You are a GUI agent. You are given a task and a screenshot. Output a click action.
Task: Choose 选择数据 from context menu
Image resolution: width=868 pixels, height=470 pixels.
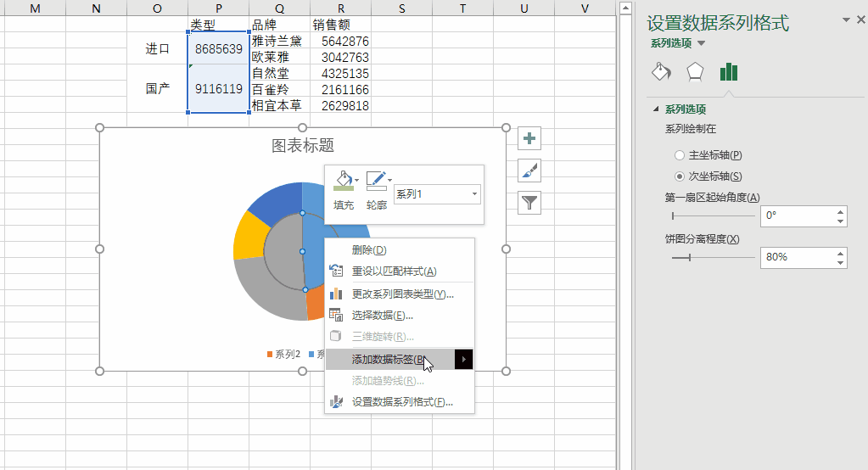[x=399, y=316]
